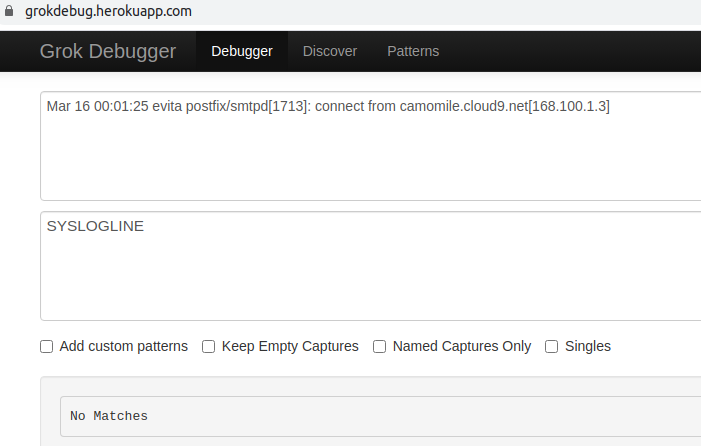Switch to the Debugger tab
The width and height of the screenshot is (701, 446).
(242, 51)
